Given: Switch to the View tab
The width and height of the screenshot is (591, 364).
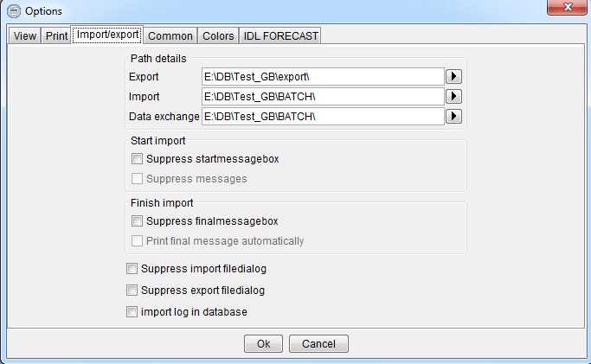Looking at the screenshot, I should (x=24, y=35).
